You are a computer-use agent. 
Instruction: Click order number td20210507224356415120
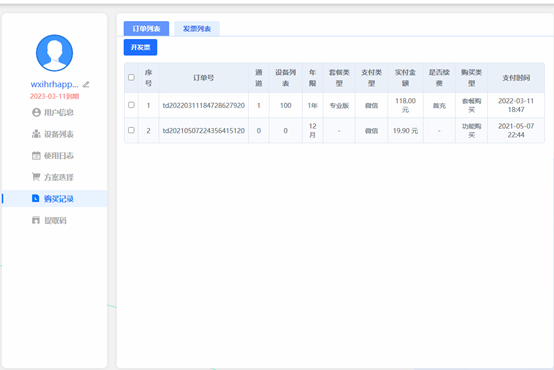[x=204, y=130]
